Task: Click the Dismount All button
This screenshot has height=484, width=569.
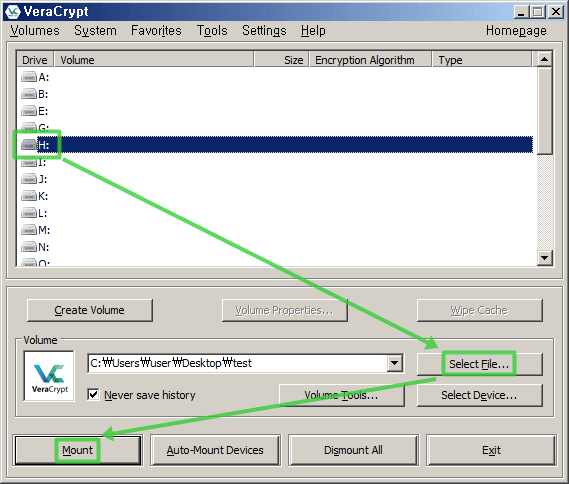Action: 353,450
